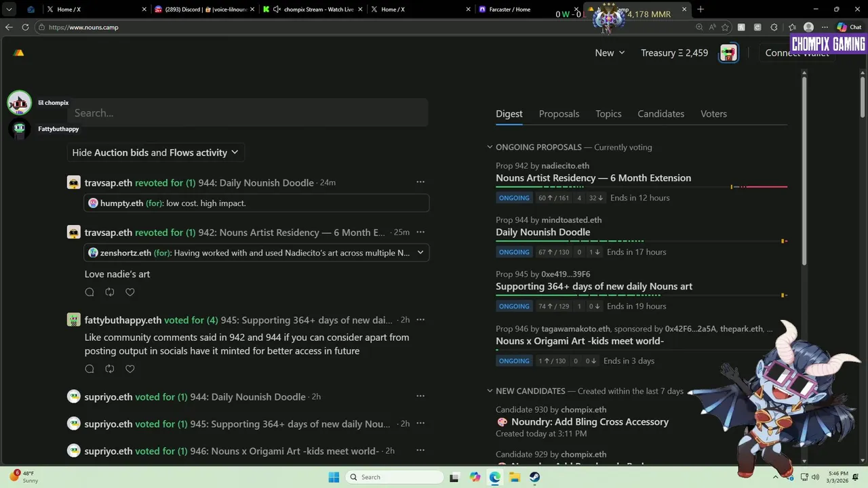Open Supporting 364+ days proposal link
Screen dimensions: 868x488
pyautogui.click(x=594, y=287)
